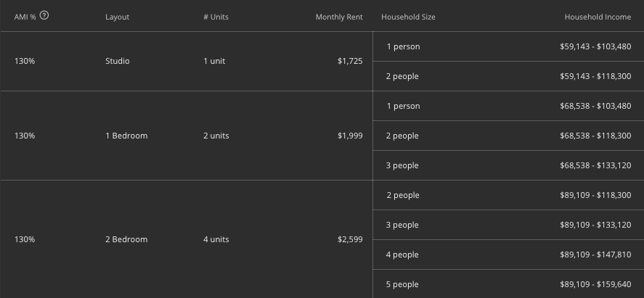Click the AMI % column header
The height and width of the screenshot is (298, 644).
[25, 17]
